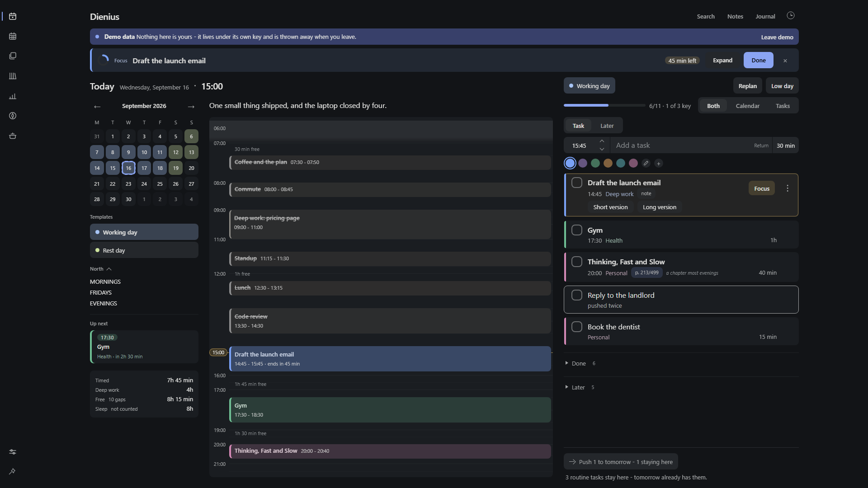Select the purple color swatch
The width and height of the screenshot is (868, 488).
coord(583,163)
